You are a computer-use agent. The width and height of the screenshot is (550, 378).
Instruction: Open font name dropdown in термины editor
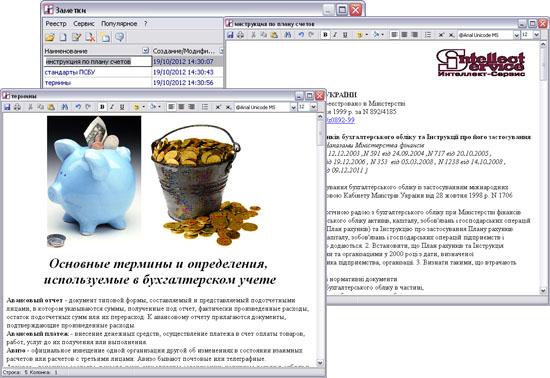point(293,107)
